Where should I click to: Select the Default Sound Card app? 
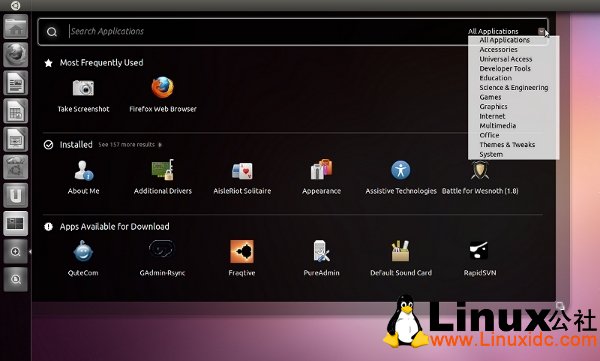401,252
